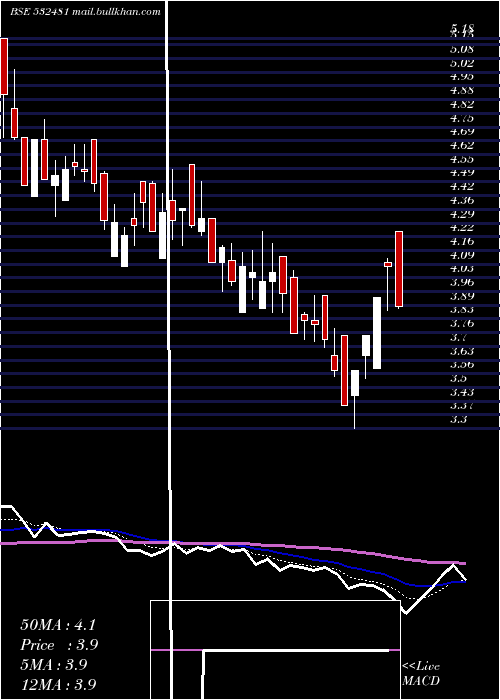This screenshot has width=500, height=700.
Task: Click the 4.16 price axis label
Action: (x=462, y=242)
